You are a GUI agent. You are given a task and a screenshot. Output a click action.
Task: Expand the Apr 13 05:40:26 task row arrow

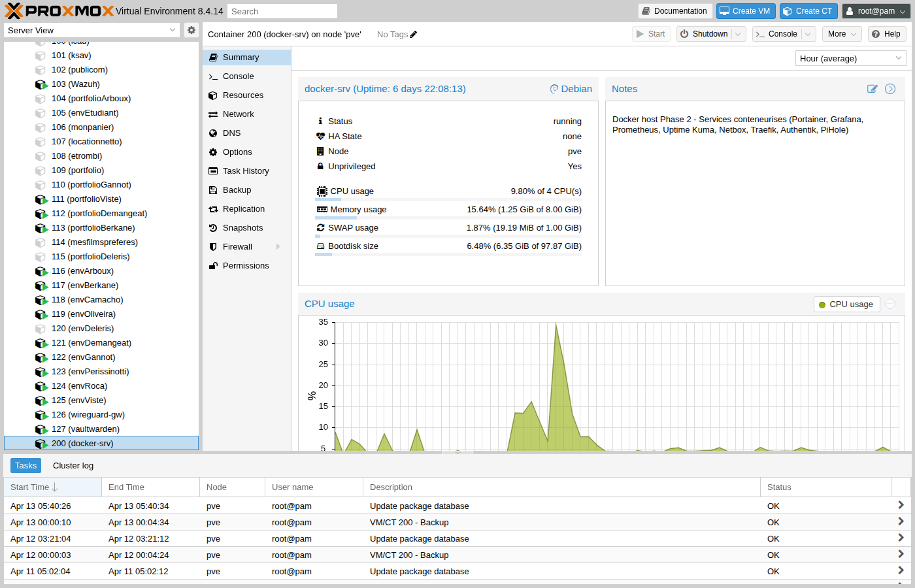pyautogui.click(x=901, y=505)
